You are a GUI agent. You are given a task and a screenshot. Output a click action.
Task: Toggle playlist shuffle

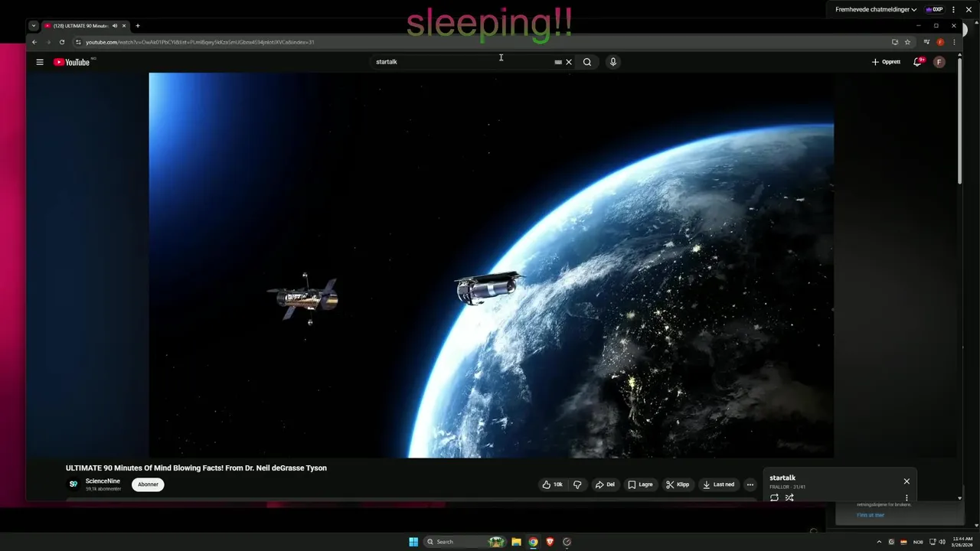coord(789,497)
